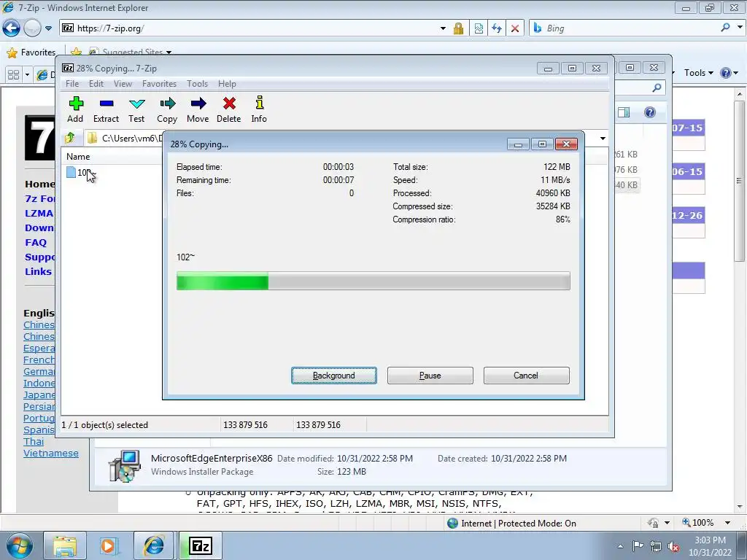This screenshot has width=747, height=560.
Task: Click the Explorer preview pane icon
Action: (x=624, y=112)
